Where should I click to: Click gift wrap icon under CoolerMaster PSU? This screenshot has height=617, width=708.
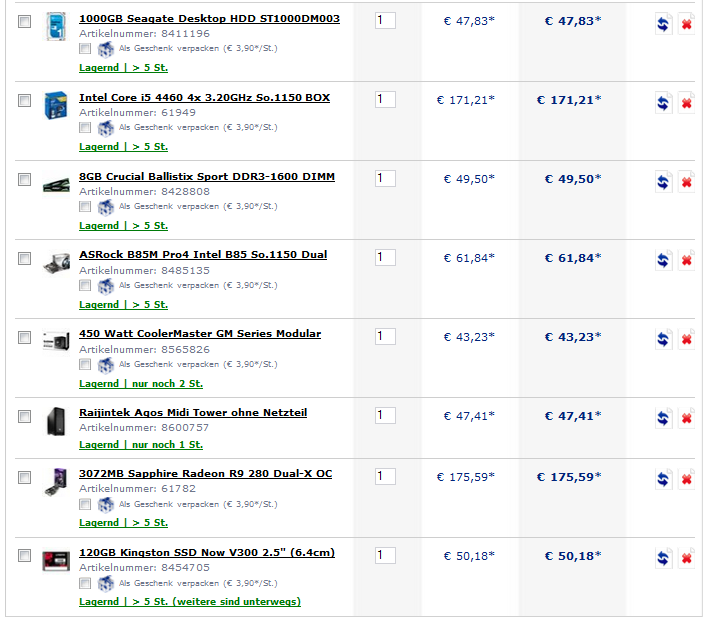(x=106, y=365)
